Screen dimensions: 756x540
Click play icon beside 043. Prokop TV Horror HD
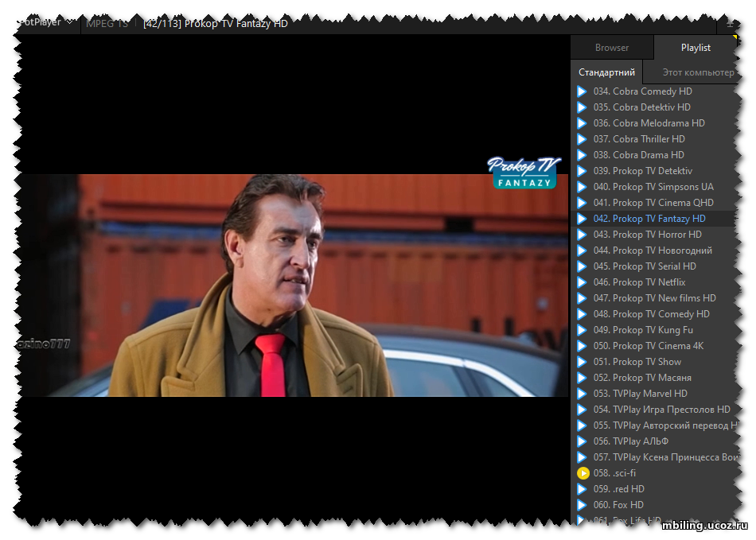pos(582,235)
